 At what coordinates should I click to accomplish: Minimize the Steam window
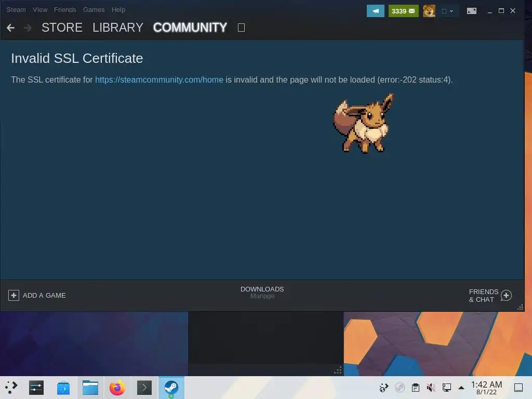[x=489, y=11]
